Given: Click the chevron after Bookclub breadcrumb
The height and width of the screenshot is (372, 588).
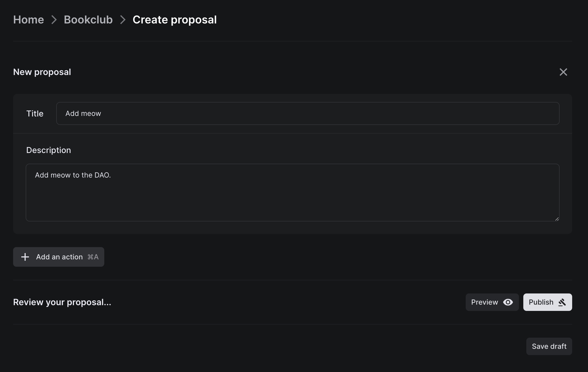Looking at the screenshot, I should [x=123, y=20].
